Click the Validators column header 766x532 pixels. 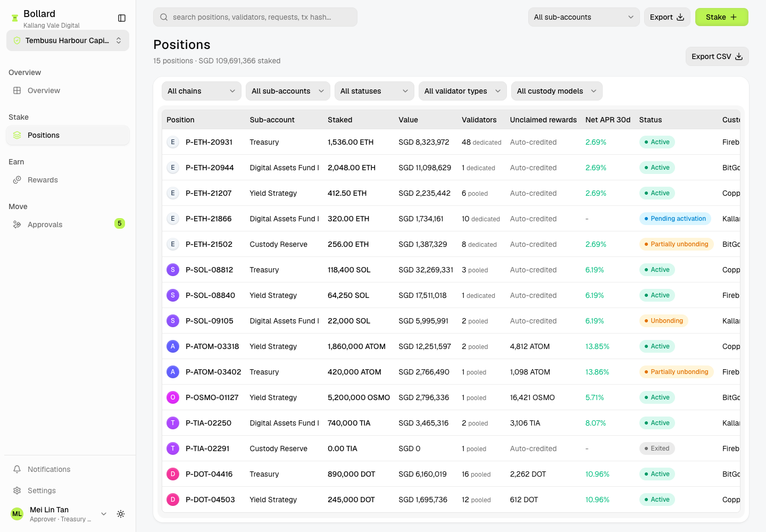pos(479,120)
